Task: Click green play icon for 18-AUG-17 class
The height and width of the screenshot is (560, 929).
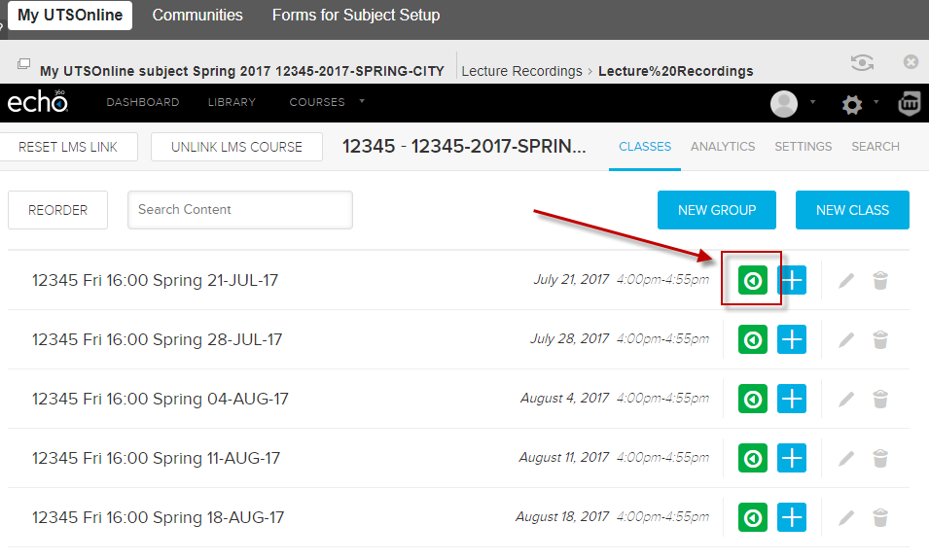Action: [x=752, y=518]
